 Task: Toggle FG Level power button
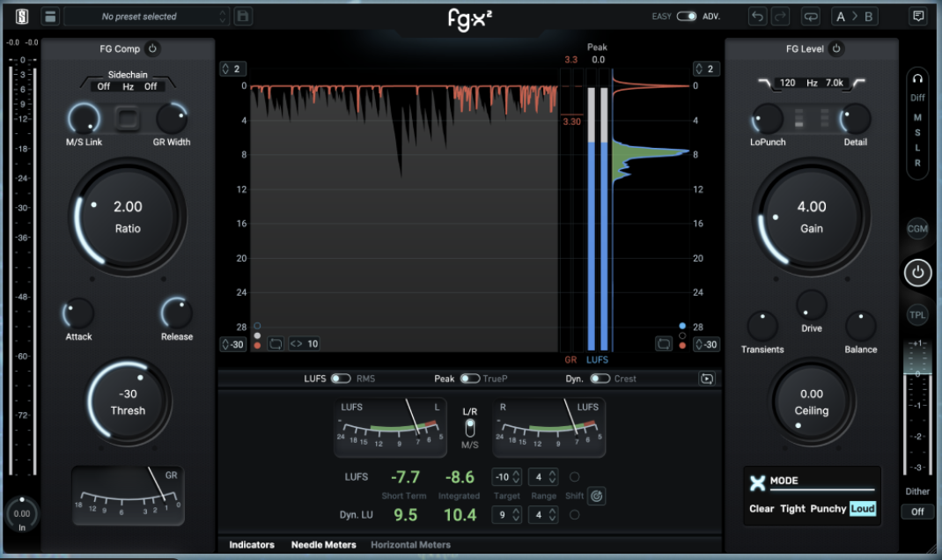[836, 48]
